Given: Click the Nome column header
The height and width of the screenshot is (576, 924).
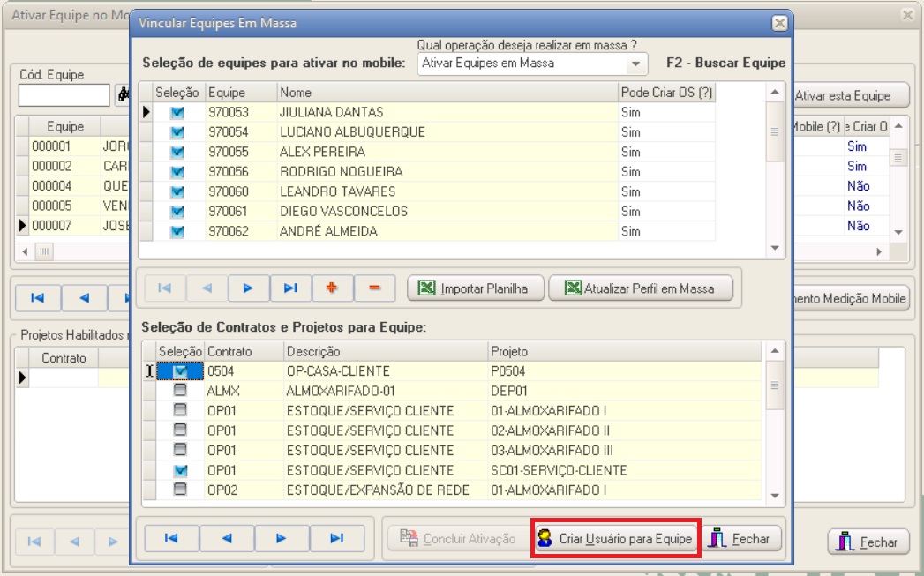Looking at the screenshot, I should pos(447,93).
